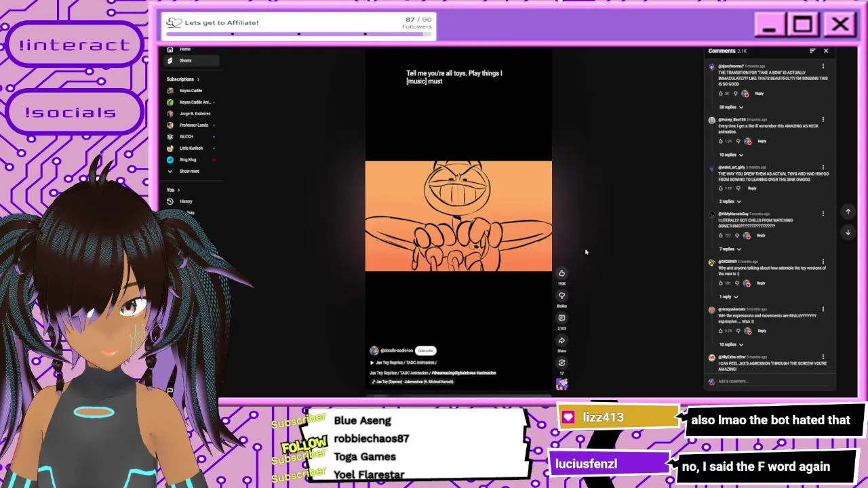The height and width of the screenshot is (488, 868).
Task: Expand the Subscriptions section chevron
Action: click(x=198, y=79)
